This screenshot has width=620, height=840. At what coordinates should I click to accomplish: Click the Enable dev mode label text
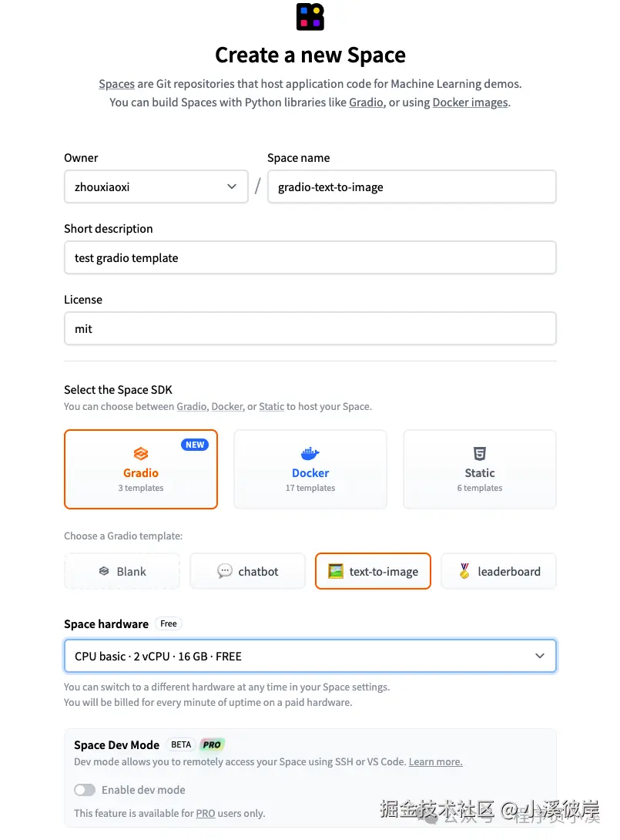click(143, 790)
